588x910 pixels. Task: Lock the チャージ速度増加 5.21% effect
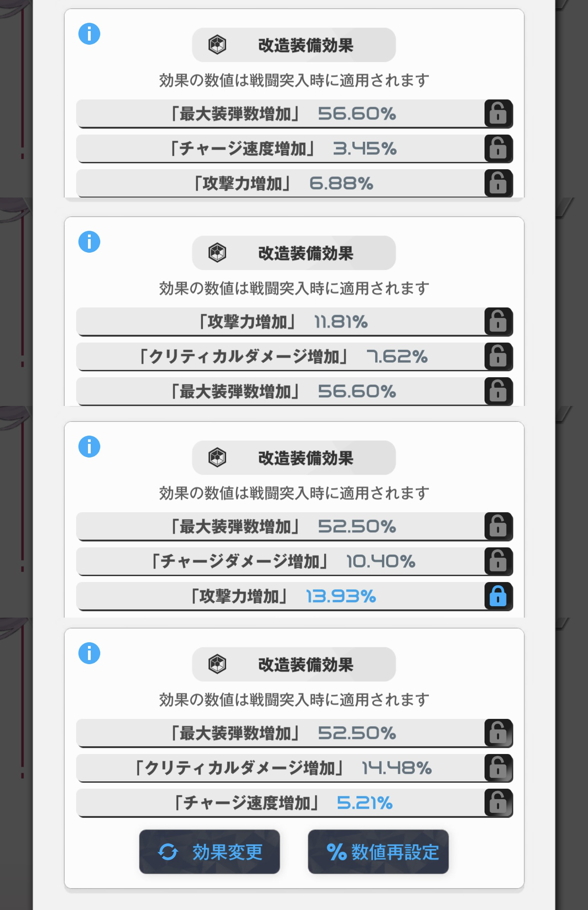(498, 803)
